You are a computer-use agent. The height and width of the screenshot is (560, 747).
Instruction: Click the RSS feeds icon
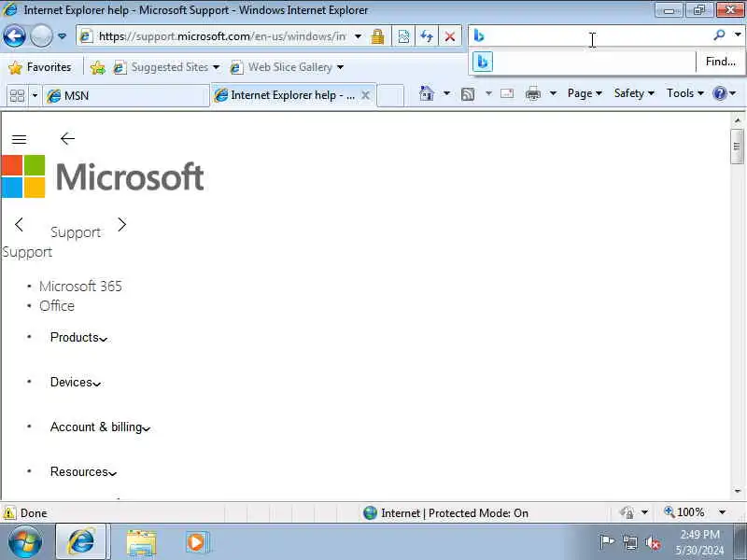pyautogui.click(x=468, y=94)
